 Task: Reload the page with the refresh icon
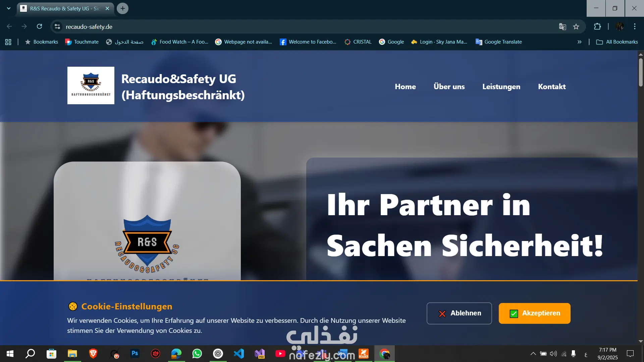pos(39,26)
